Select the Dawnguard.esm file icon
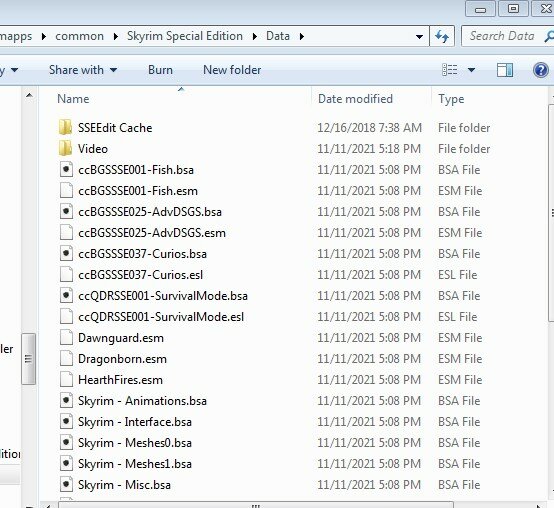 pos(66,337)
